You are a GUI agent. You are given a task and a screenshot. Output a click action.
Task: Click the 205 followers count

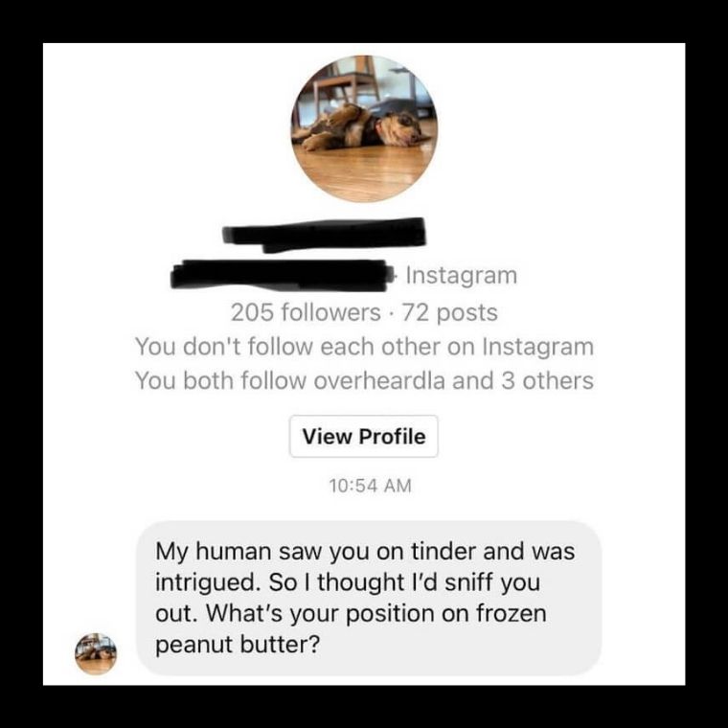coord(305,312)
